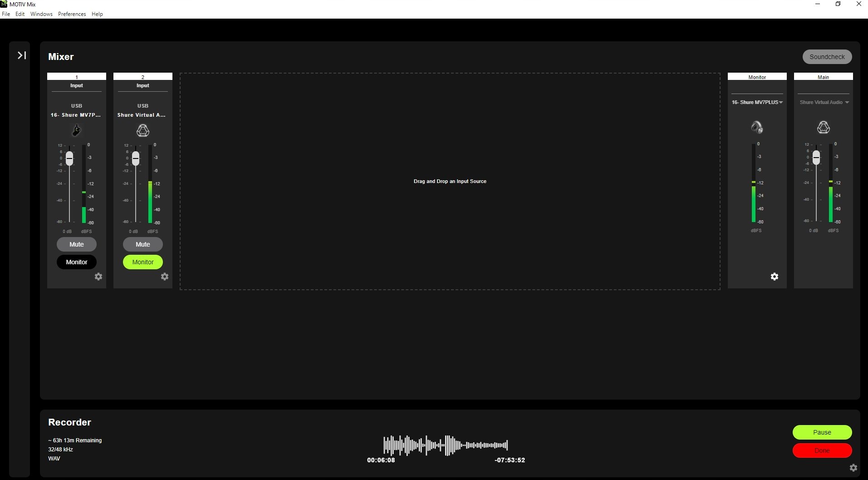Click the headphones icon in Monitor strip
Viewport: 868px width, 480px height.
pyautogui.click(x=757, y=127)
